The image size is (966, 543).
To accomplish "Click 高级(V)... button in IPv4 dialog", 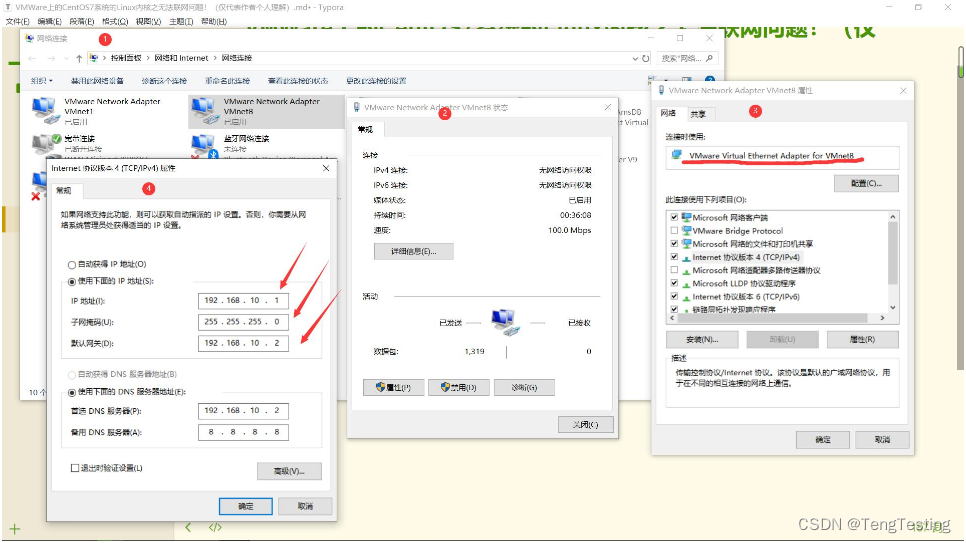I will click(289, 472).
